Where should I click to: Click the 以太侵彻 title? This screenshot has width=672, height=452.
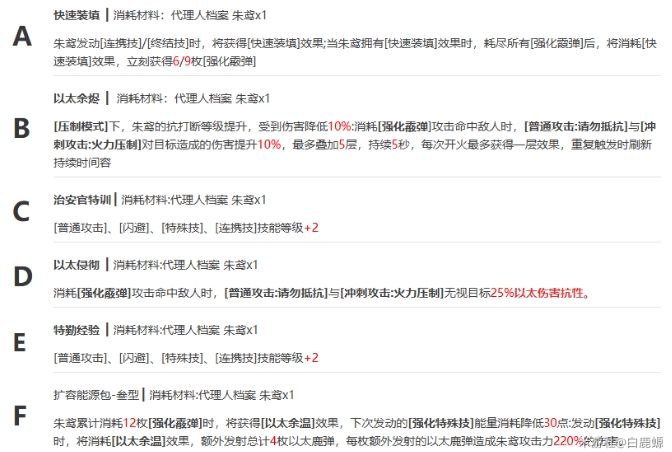[x=76, y=265]
